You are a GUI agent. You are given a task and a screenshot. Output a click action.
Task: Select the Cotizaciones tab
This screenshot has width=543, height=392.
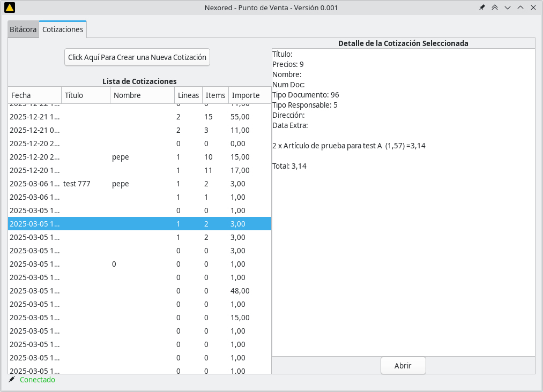click(63, 29)
